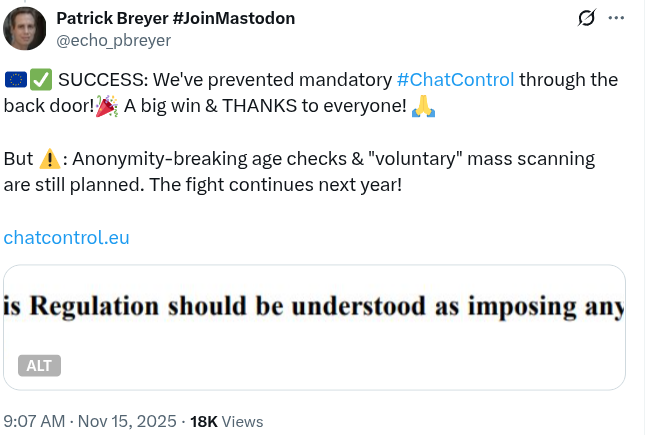The width and height of the screenshot is (645, 435).
Task: Follow the #ChatControl hashtag
Action: (455, 80)
